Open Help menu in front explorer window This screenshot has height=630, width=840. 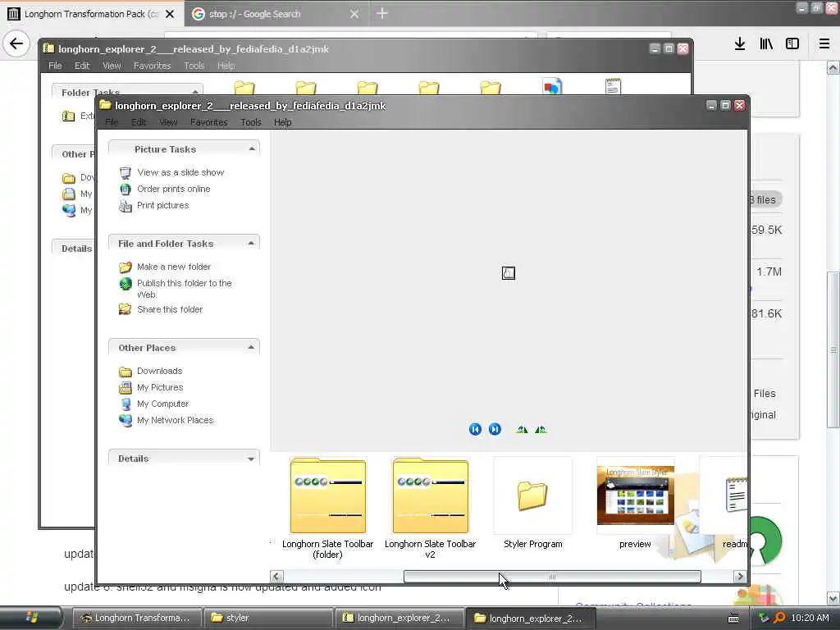[283, 122]
